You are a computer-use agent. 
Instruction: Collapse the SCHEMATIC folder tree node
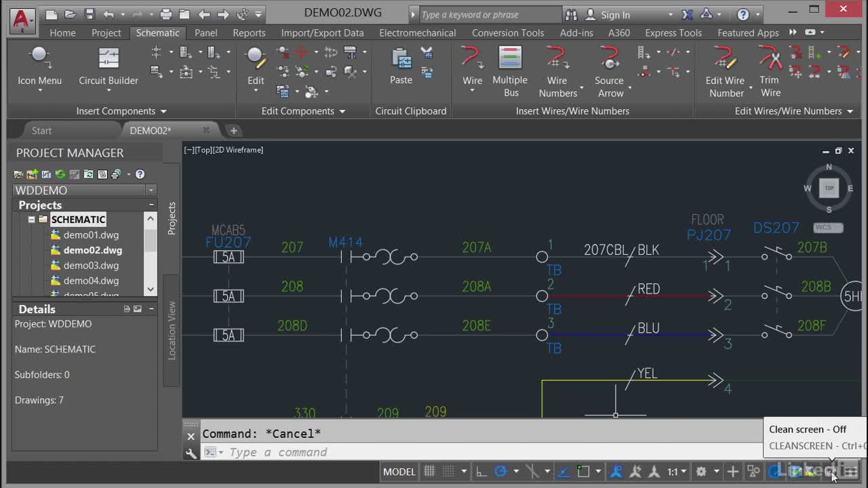[x=31, y=220]
